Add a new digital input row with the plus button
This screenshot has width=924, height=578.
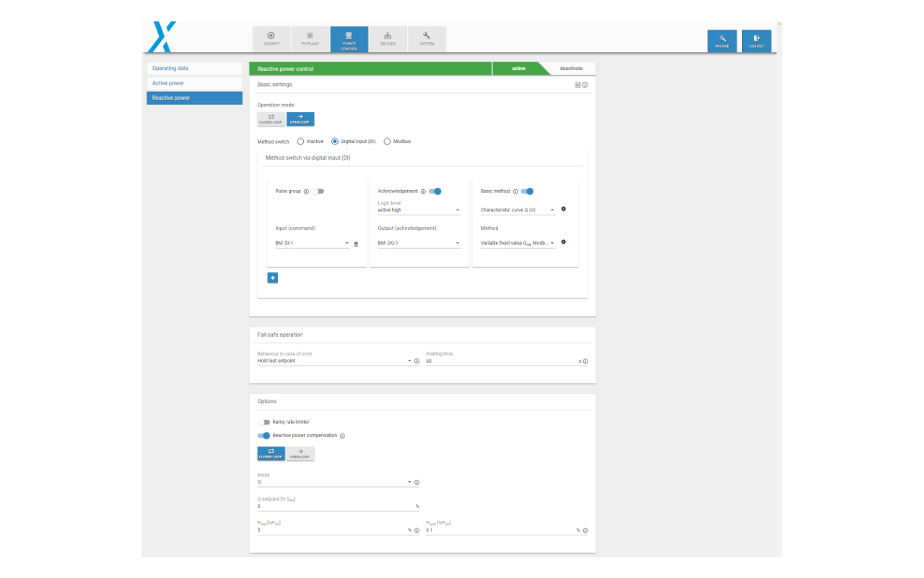coord(273,277)
